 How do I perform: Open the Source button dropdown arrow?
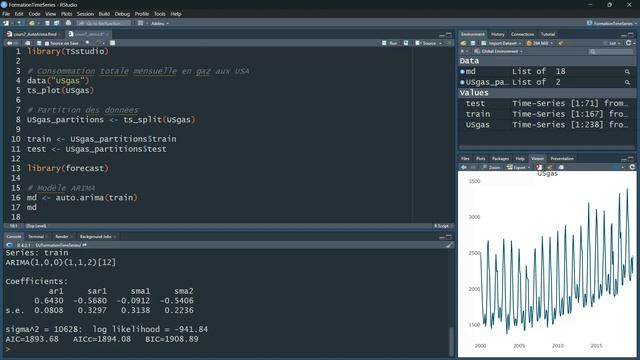(440, 43)
